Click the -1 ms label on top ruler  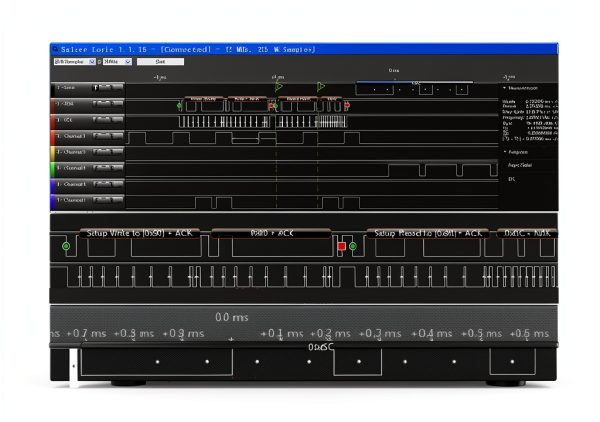pyautogui.click(x=160, y=77)
